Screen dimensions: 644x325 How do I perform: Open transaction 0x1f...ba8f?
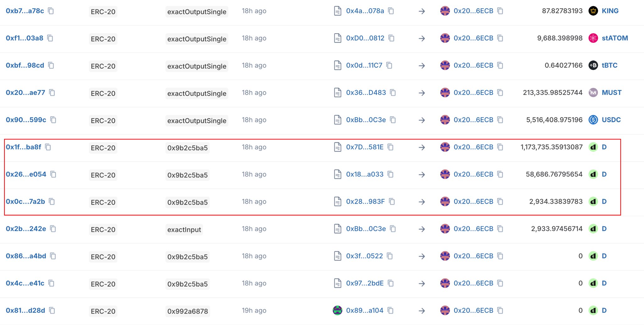click(24, 147)
